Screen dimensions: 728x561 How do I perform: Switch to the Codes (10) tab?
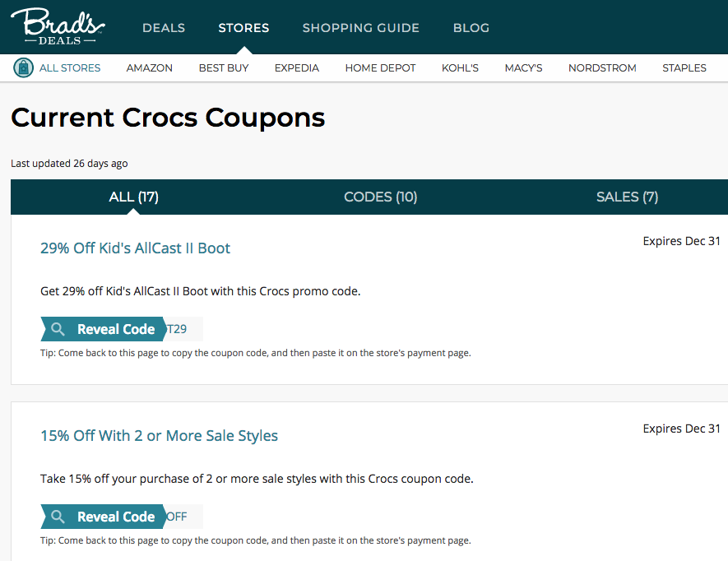[380, 197]
